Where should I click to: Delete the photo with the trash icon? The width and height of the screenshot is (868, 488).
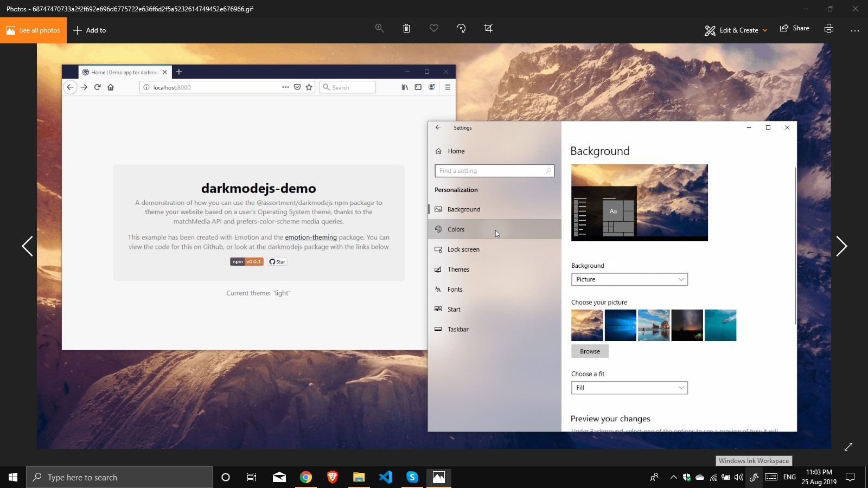pos(406,28)
